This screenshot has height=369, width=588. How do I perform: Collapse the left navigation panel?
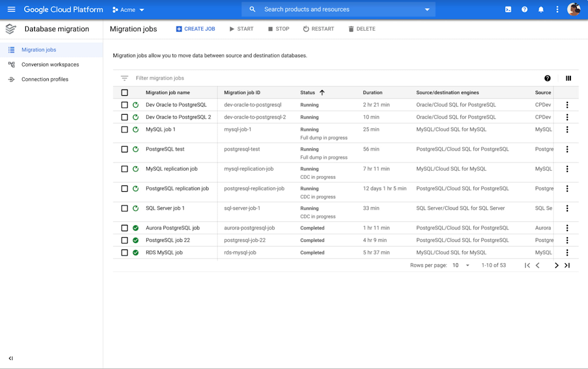click(11, 358)
